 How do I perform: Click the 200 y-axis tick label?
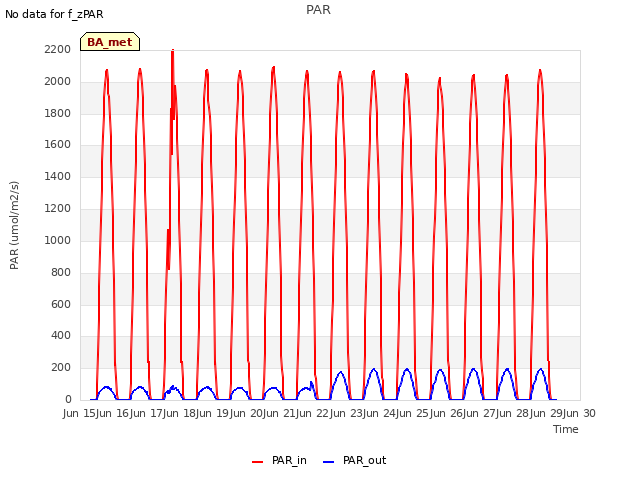61,367
